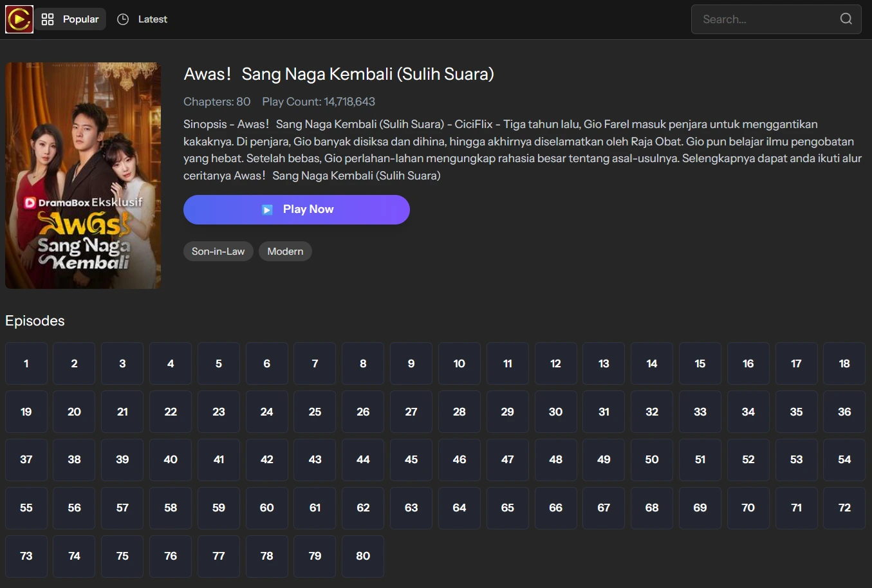Image resolution: width=872 pixels, height=588 pixels.
Task: Click the CiciFlix logo icon
Action: 19,19
